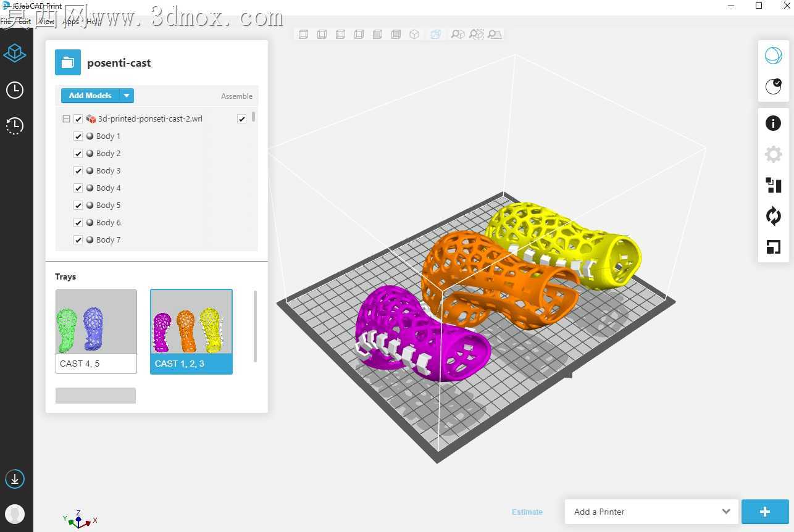
Task: Open the Orient rotate tool
Action: 773,216
